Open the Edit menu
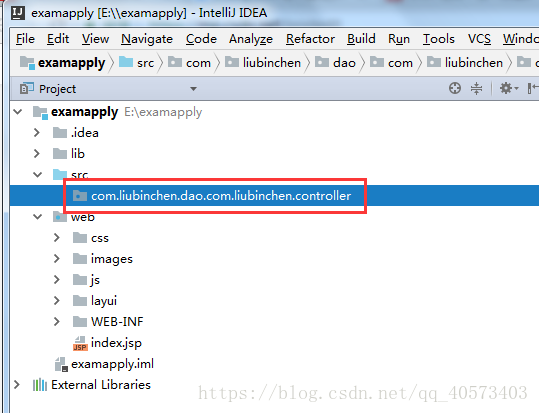Screen dimensions: 539x413 pos(58,39)
